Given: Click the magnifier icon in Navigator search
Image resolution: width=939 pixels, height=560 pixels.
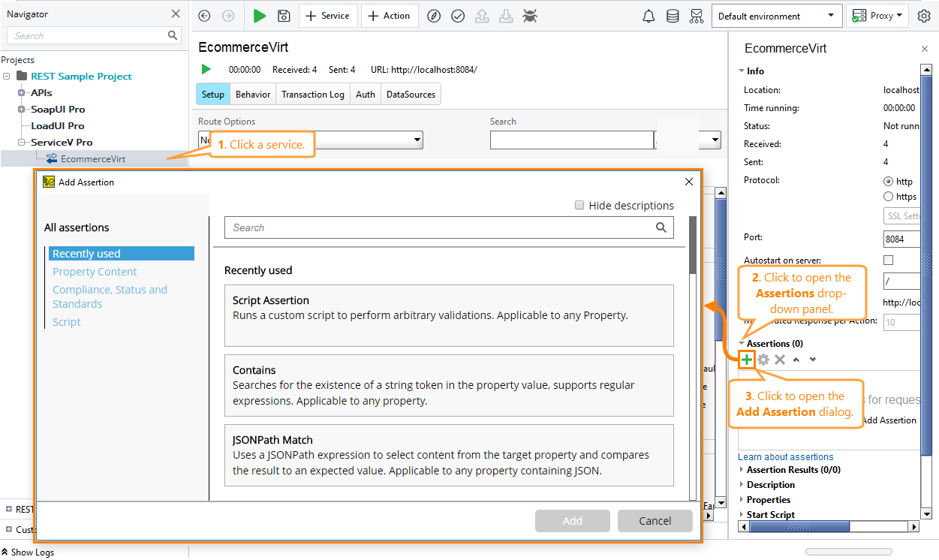Looking at the screenshot, I should (x=173, y=35).
